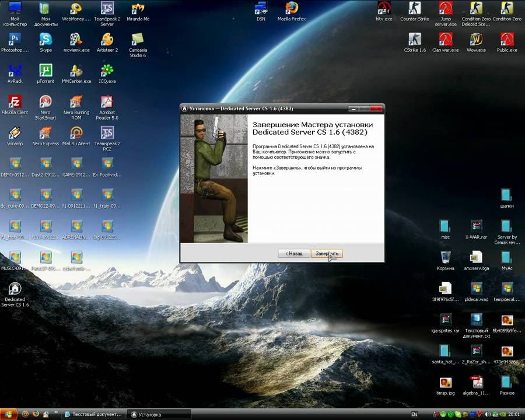
Task: Select Teamspeak 2 RC2 desktop icon
Action: [x=107, y=139]
